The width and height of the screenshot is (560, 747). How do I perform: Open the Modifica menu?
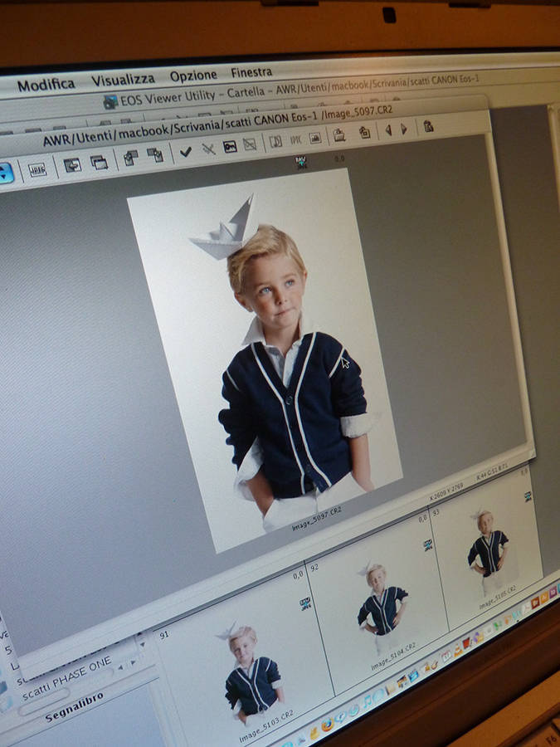pos(46,84)
